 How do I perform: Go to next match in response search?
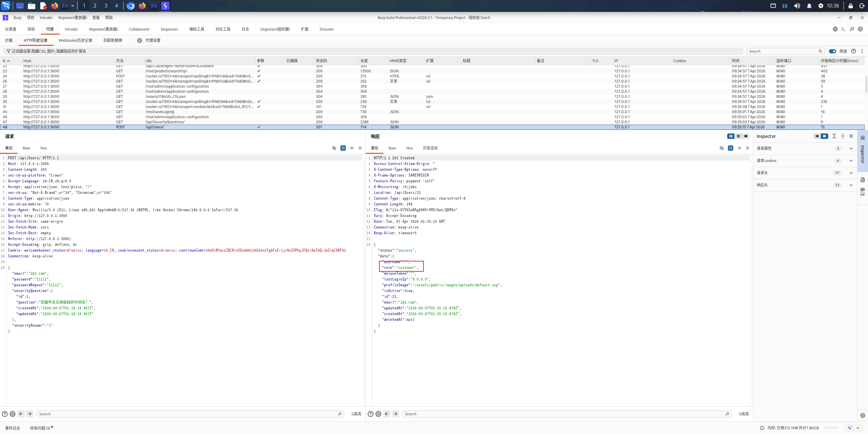pyautogui.click(x=396, y=414)
